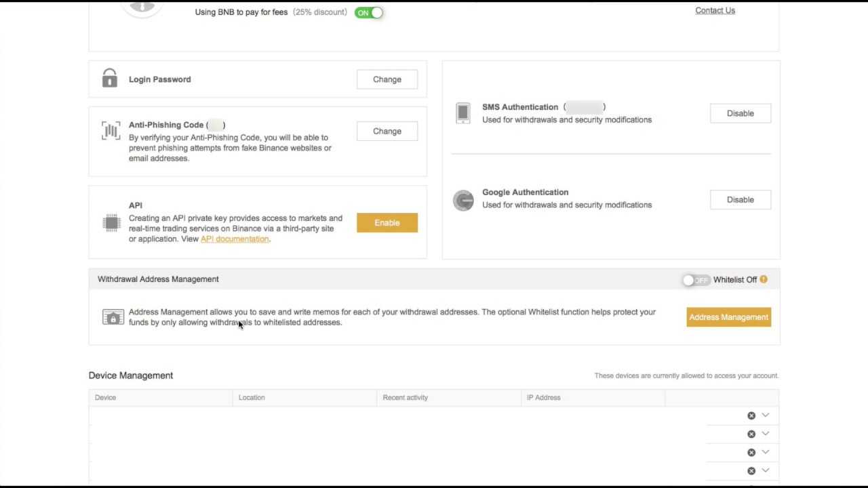Screen dimensions: 868x488
Task: Click the Login Password lock icon
Action: pyautogui.click(x=109, y=79)
